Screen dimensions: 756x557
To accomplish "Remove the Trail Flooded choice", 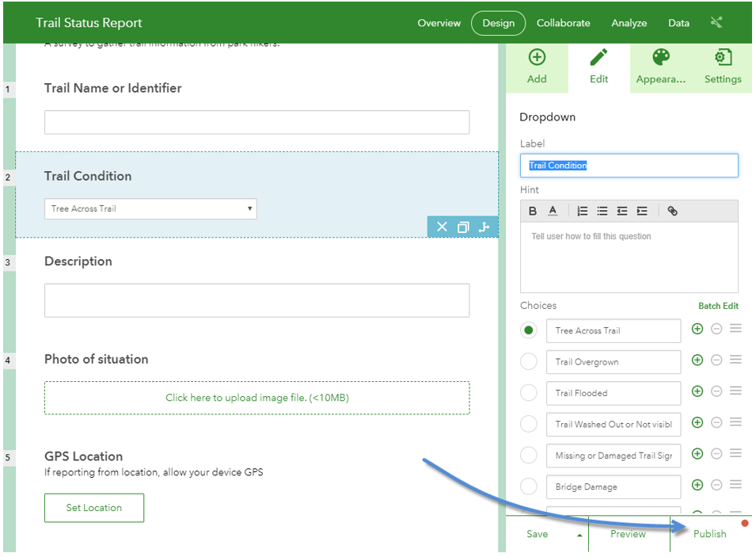I will pos(716,391).
